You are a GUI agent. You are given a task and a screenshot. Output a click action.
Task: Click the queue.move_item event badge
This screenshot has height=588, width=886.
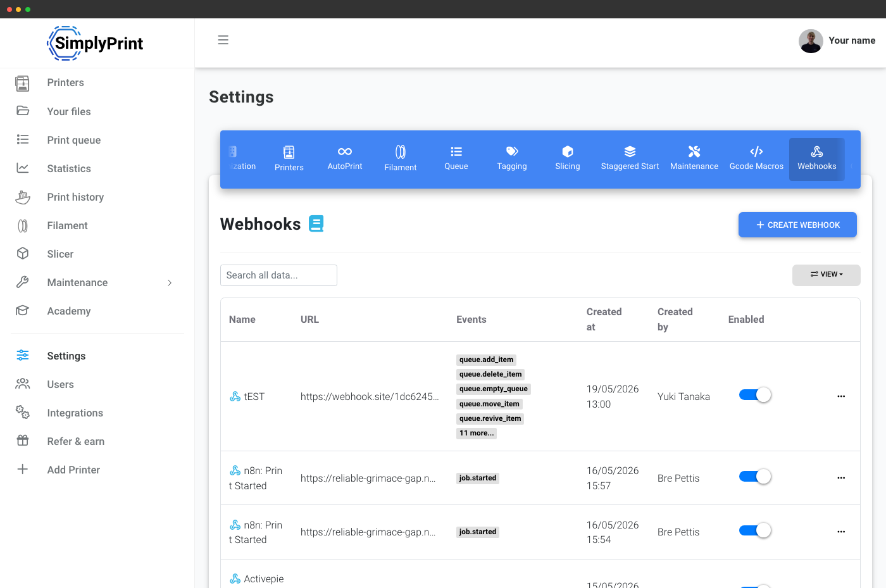pos(489,404)
